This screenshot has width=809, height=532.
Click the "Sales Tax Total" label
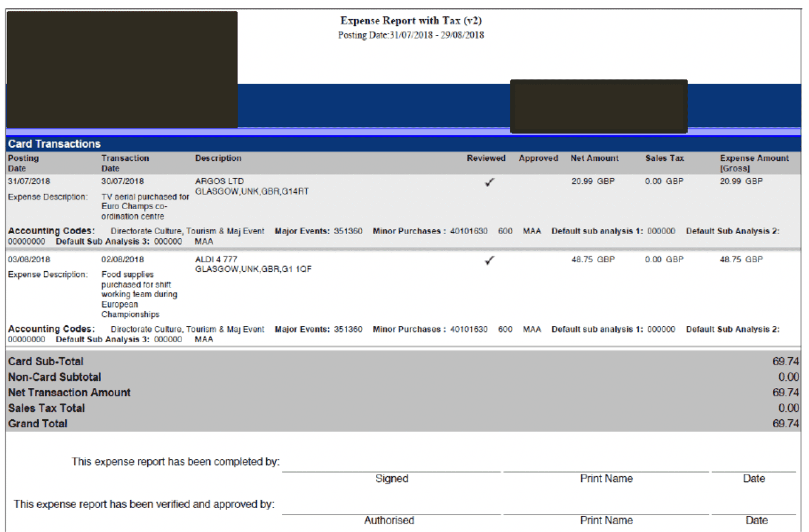[46, 408]
